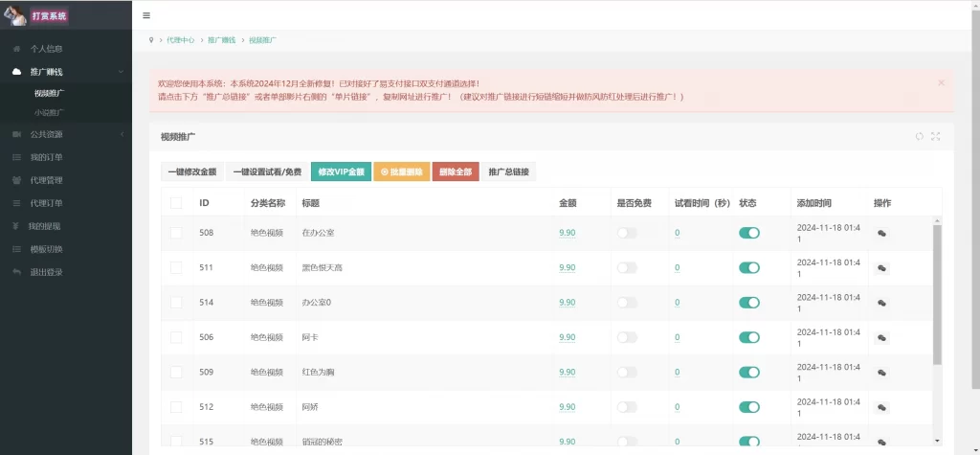Viewport: 980px width, 455px height.
Task: Click ID 512 in the table
Action: click(207, 407)
